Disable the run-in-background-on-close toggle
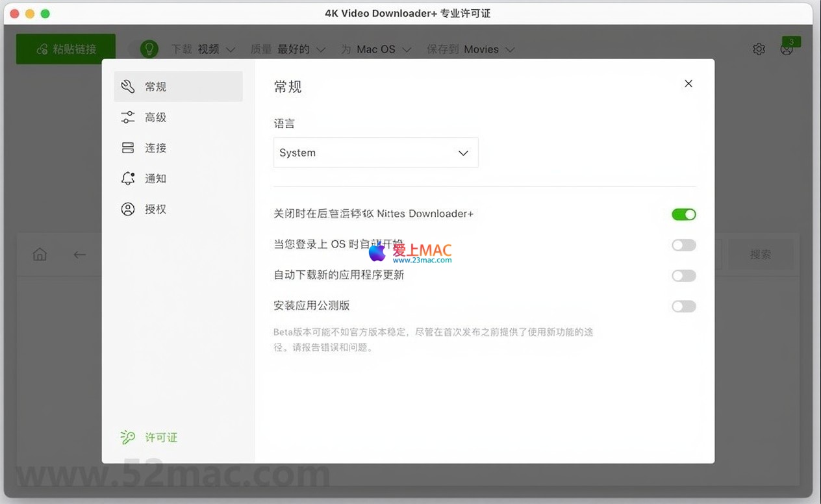 tap(683, 214)
